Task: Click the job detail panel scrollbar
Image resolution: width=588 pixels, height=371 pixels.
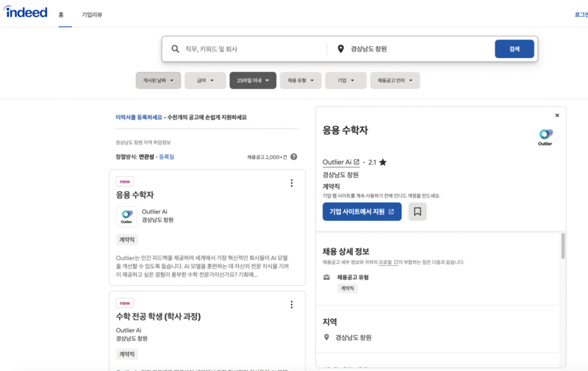Action: [563, 245]
